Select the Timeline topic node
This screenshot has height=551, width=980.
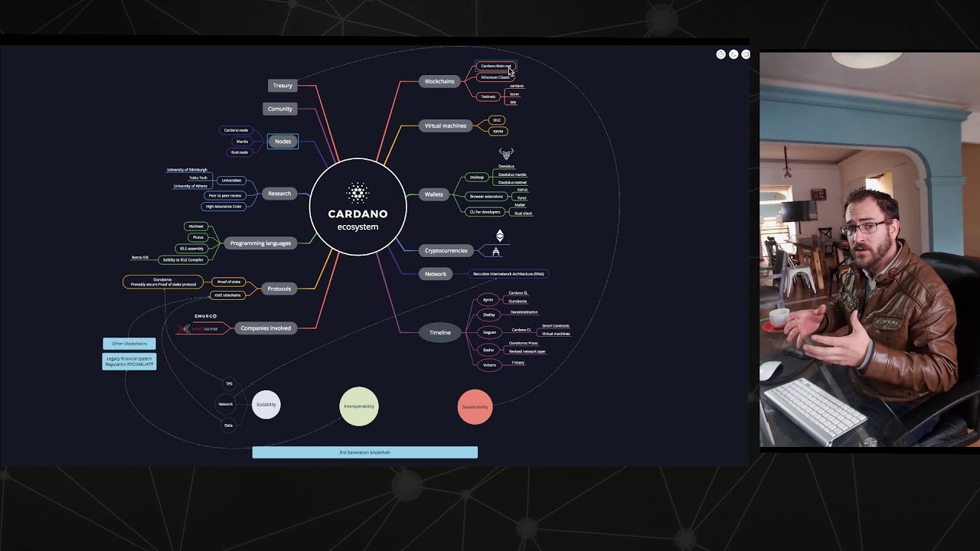[440, 332]
